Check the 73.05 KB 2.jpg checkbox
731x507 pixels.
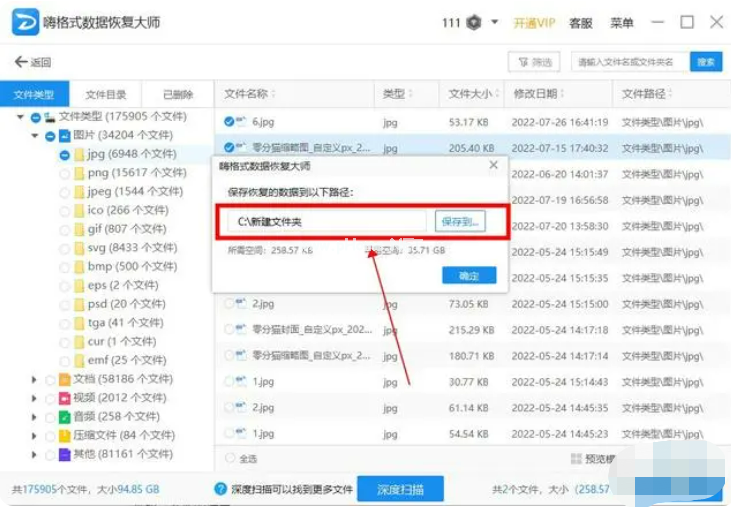229,304
